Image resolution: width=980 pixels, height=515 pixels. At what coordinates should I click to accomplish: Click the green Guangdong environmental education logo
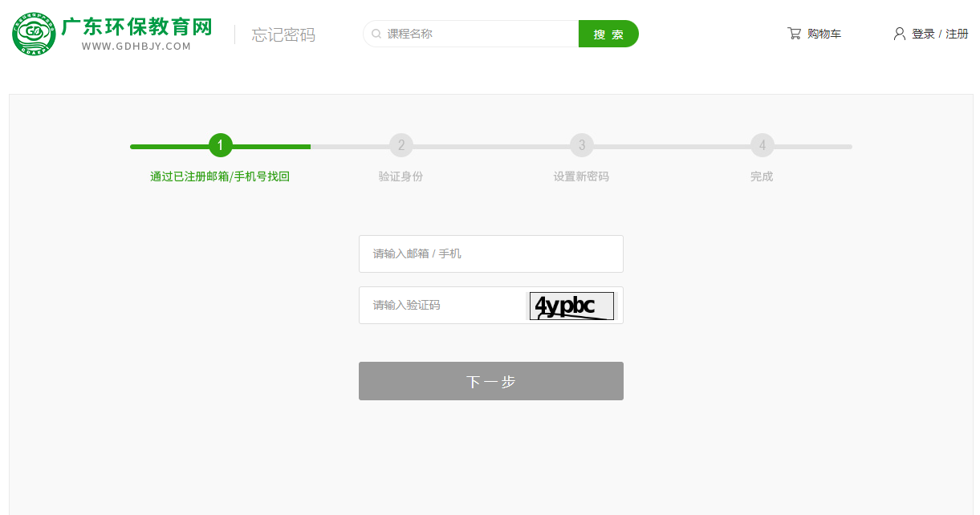tap(34, 34)
